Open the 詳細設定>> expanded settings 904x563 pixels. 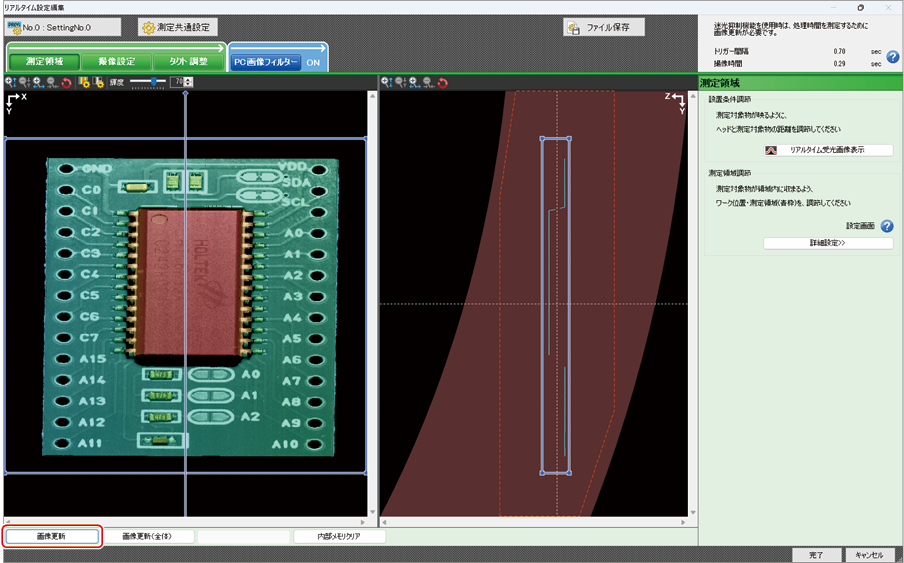click(828, 243)
